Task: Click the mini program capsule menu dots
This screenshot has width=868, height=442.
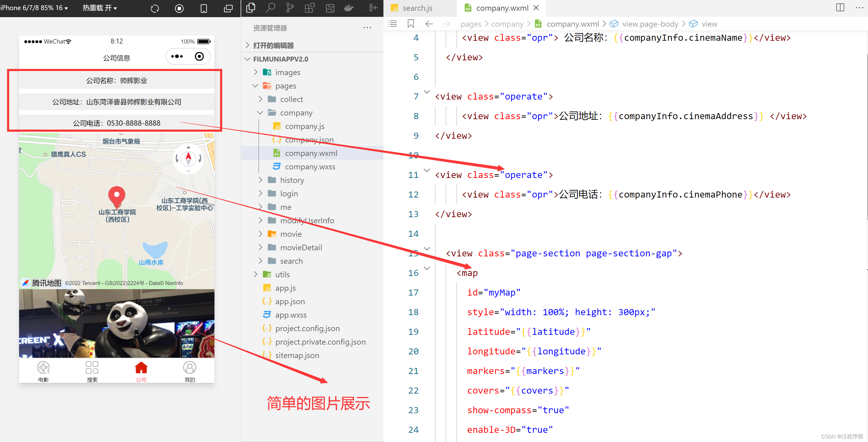Action: (177, 56)
